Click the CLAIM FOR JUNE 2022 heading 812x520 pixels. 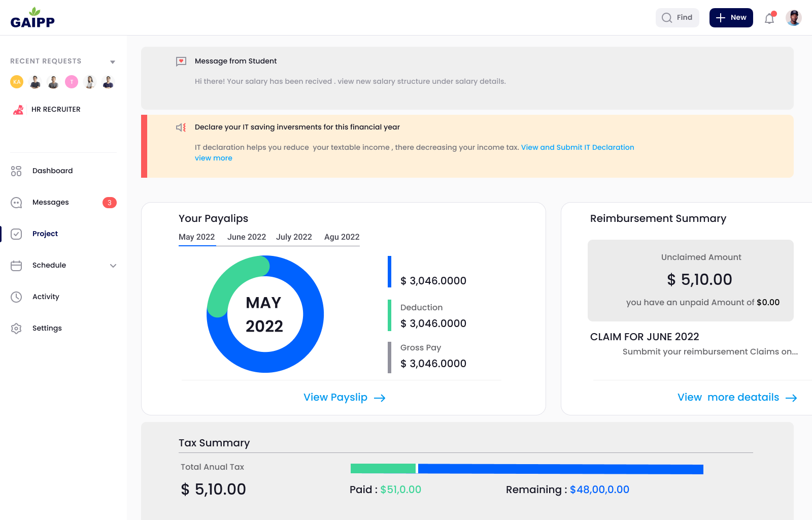(645, 337)
